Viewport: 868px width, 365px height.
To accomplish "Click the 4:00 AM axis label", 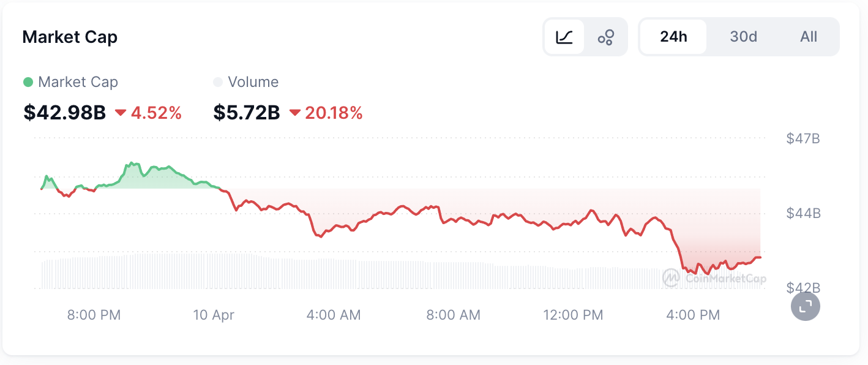I will pyautogui.click(x=334, y=315).
